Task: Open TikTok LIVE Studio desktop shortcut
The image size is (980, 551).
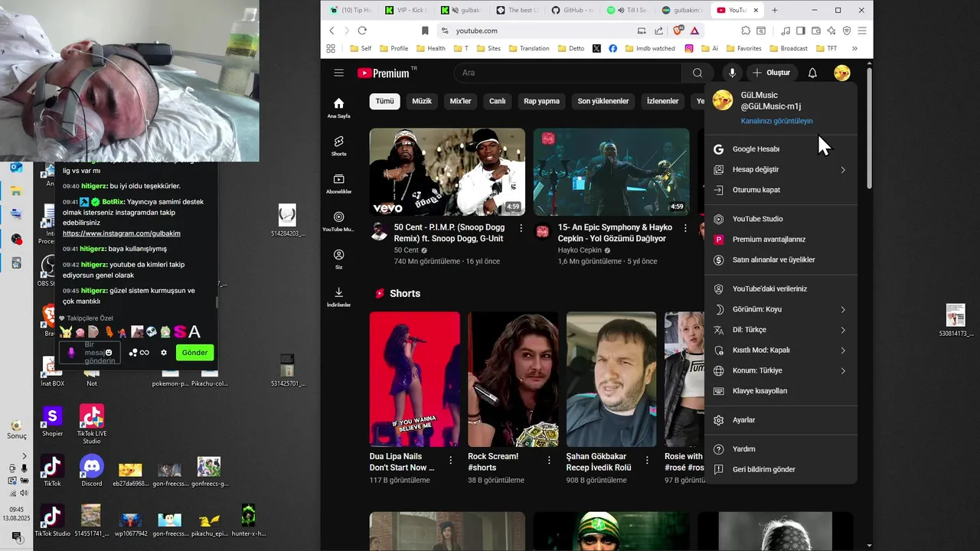Action: pyautogui.click(x=92, y=423)
